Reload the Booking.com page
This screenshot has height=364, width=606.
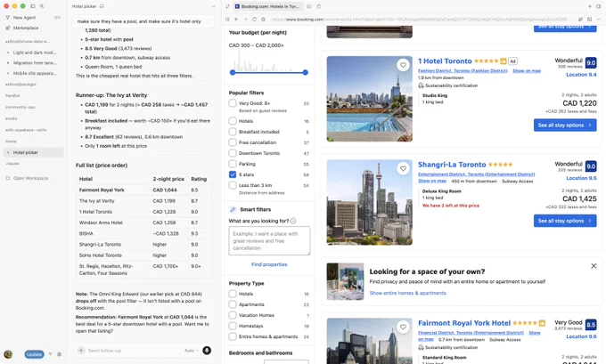pyautogui.click(x=254, y=19)
